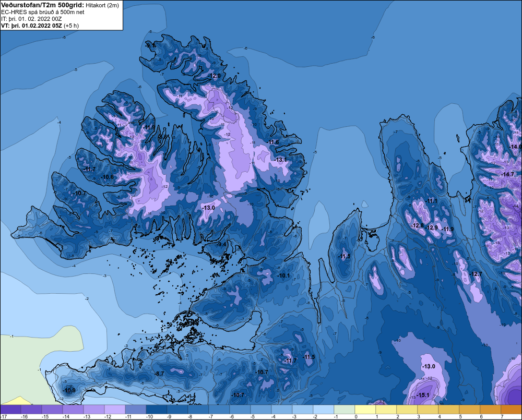Image resolution: width=522 pixels, height=420 pixels.
Task: Click legend swatch between -6 and -5
Action: [240, 410]
